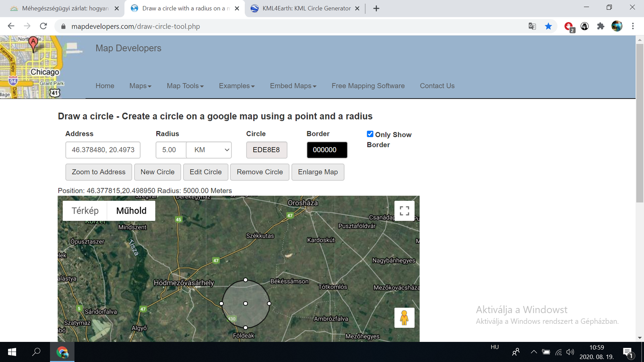Click the page vertical scrollbar thumb
Screen dimensions: 644x362
(x=640, y=123)
